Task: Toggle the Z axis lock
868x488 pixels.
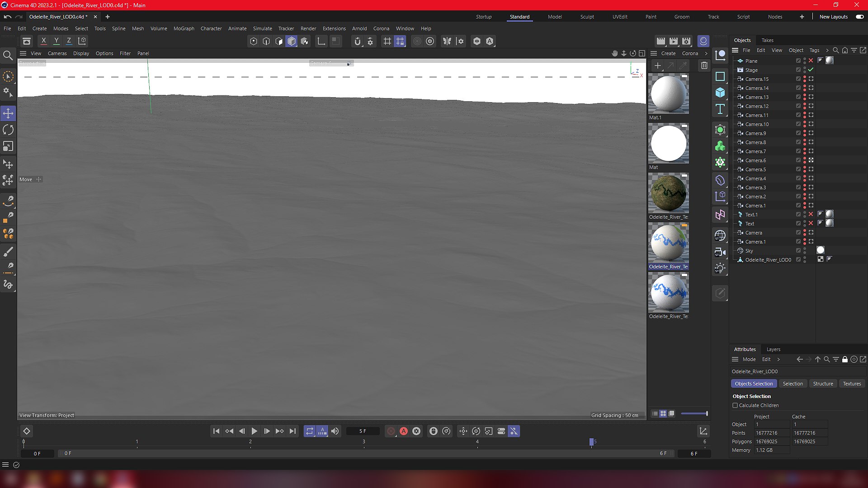Action: point(69,41)
